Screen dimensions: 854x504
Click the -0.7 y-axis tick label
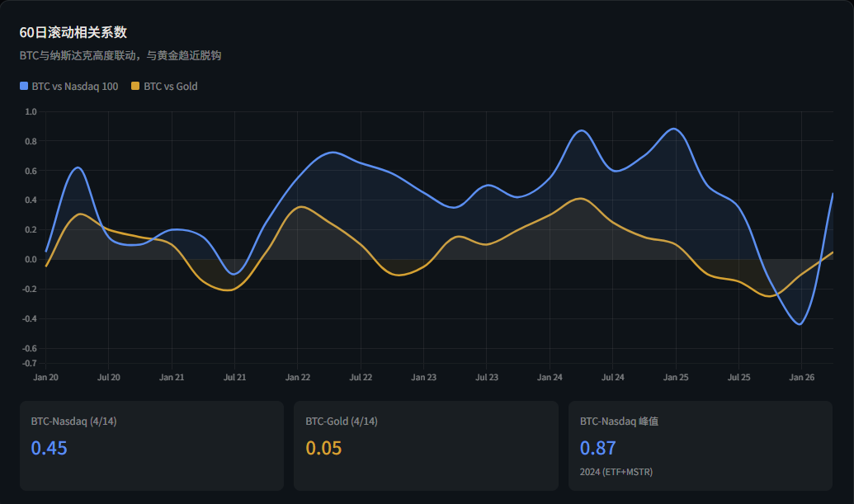[x=30, y=363]
